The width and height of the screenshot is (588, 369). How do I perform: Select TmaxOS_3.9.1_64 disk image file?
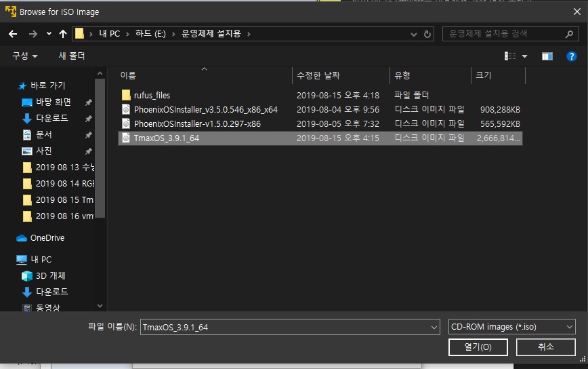tap(320, 138)
